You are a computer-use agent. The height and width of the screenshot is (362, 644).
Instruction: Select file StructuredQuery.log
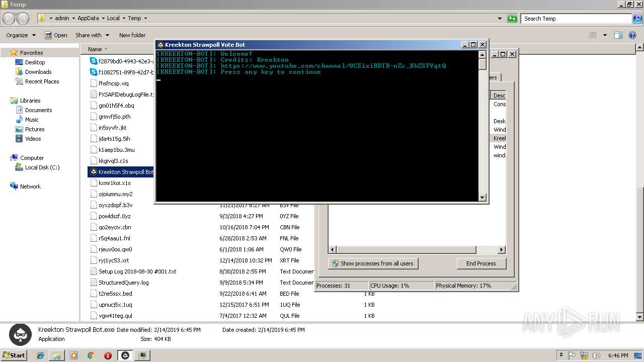(x=124, y=283)
